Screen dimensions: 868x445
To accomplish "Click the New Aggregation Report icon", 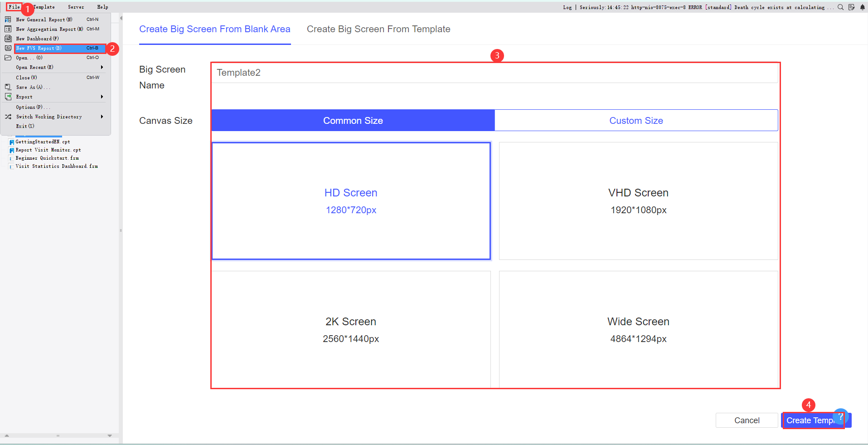I will point(8,29).
